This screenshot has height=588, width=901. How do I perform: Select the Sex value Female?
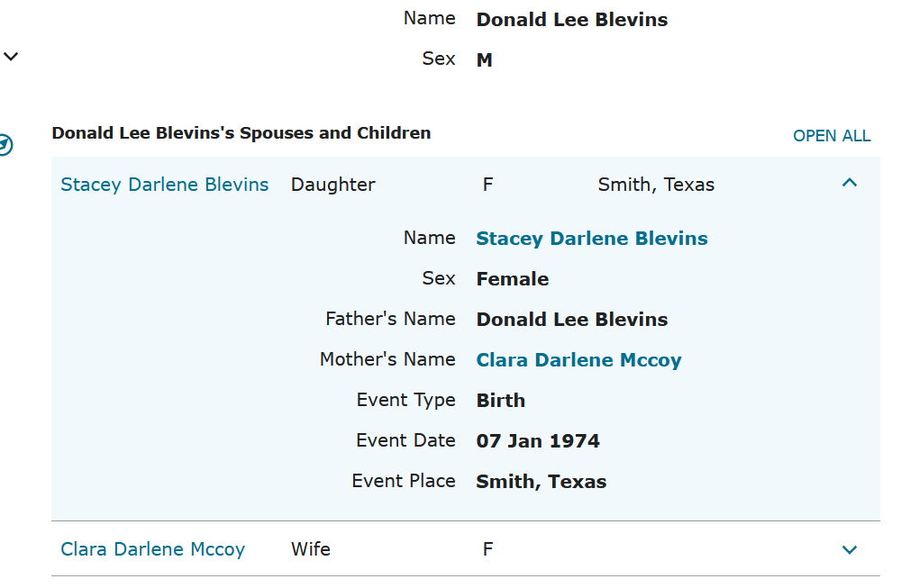pyautogui.click(x=512, y=279)
